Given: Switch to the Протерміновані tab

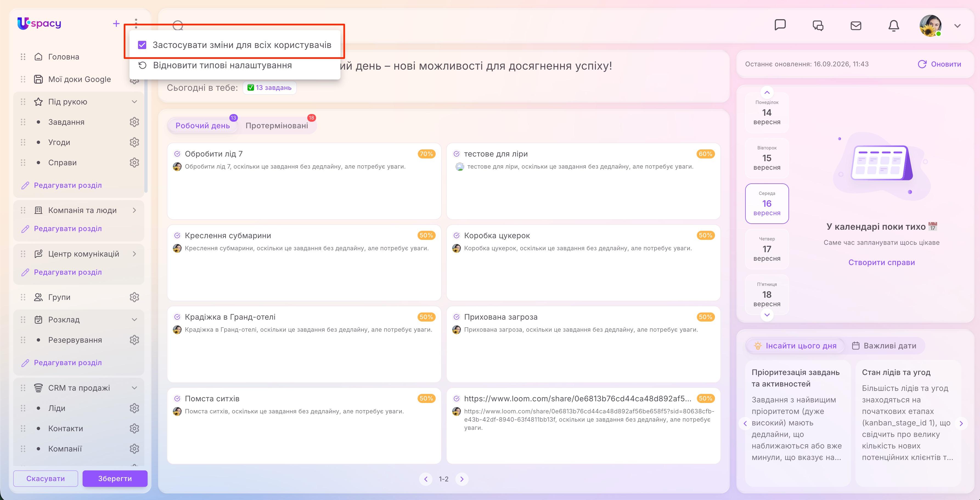Looking at the screenshot, I should tap(277, 126).
